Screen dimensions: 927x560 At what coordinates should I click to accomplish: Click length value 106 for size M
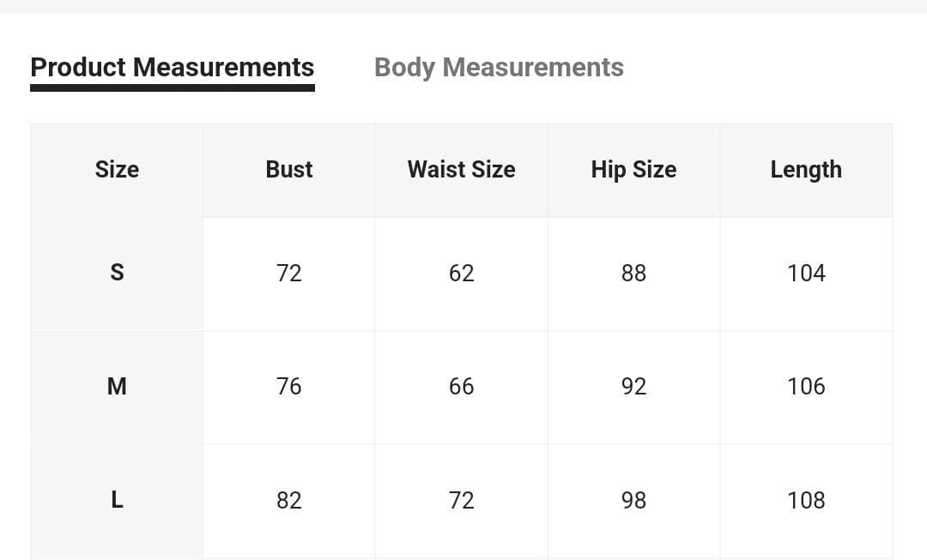806,386
